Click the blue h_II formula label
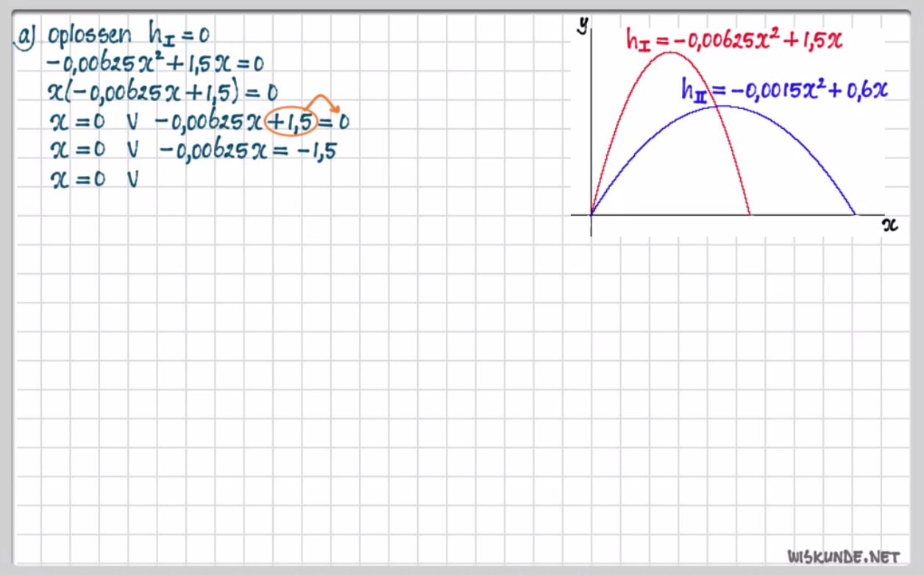Screen dimensions: 924x575 (784, 91)
